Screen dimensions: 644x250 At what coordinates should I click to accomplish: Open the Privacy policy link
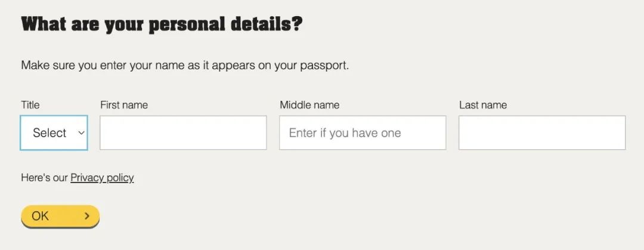[103, 178]
